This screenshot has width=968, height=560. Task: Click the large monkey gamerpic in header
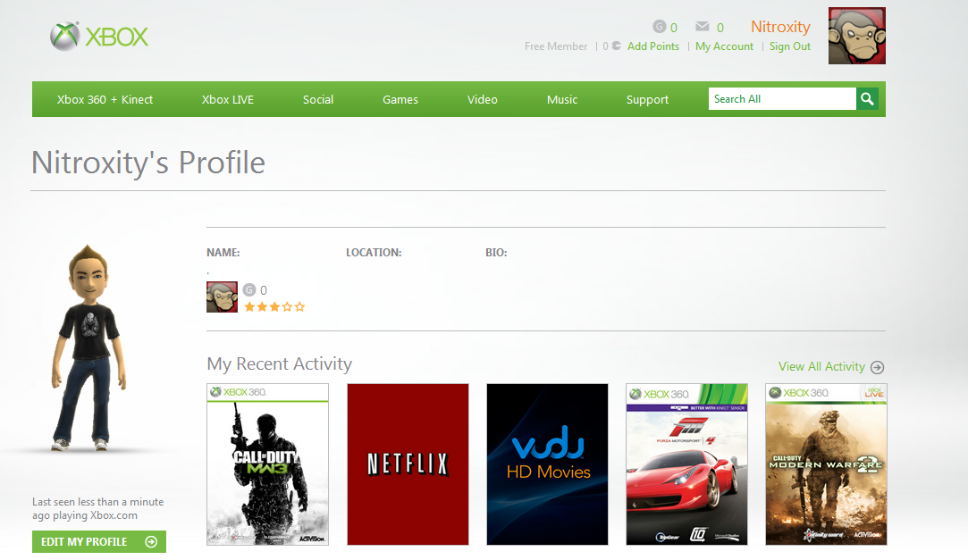click(x=857, y=36)
